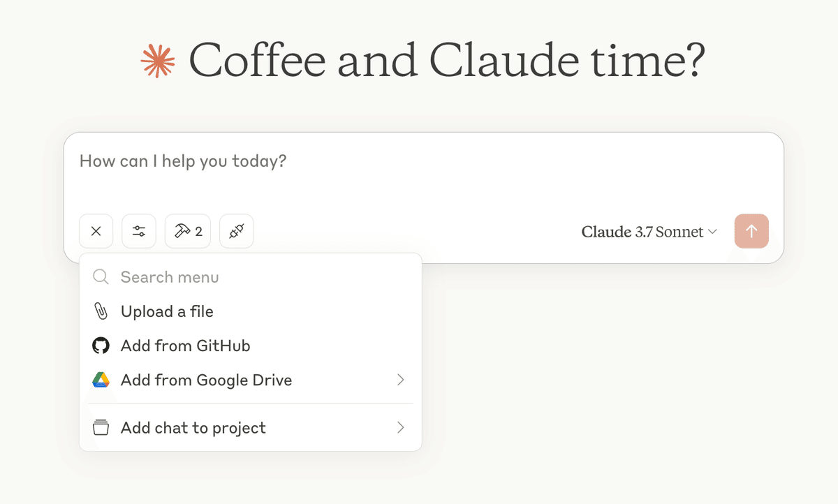Image resolution: width=838 pixels, height=504 pixels.
Task: Expand the Google Drive submenu arrow
Action: pos(401,380)
